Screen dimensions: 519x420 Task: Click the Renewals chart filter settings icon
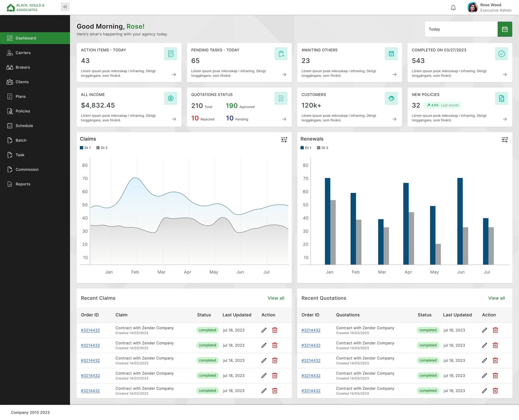point(505,140)
